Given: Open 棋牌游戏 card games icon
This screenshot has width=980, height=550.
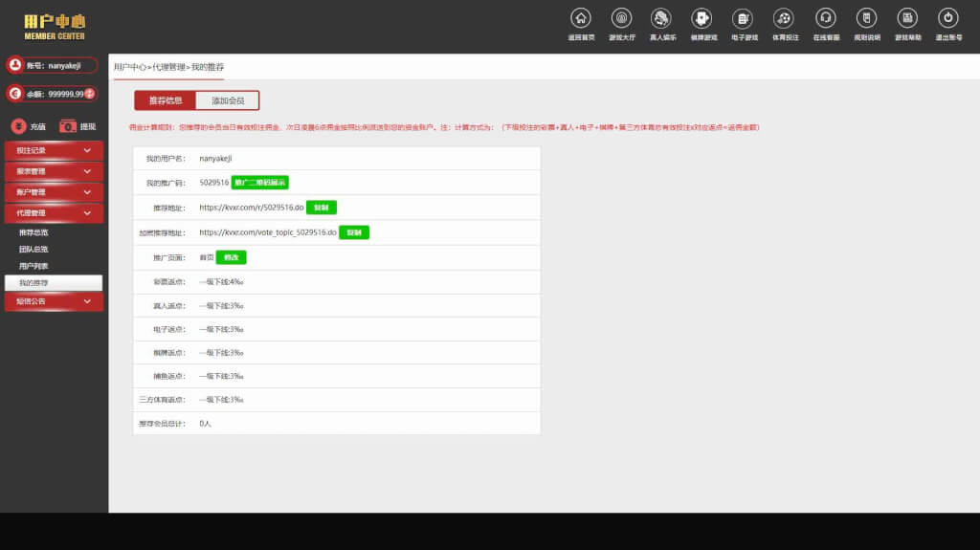Looking at the screenshot, I should 702,18.
